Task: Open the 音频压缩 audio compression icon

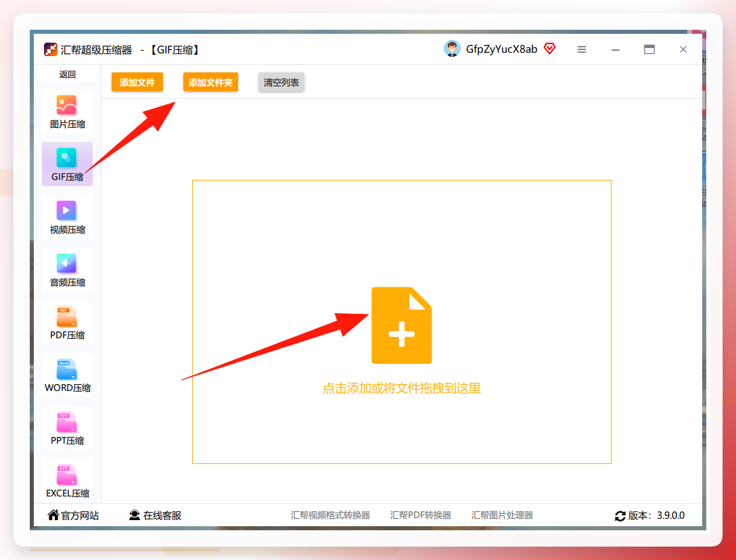Action: [66, 263]
